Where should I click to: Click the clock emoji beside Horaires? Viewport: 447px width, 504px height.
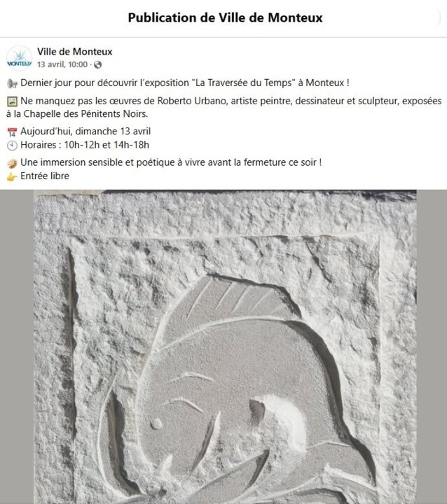(12, 146)
